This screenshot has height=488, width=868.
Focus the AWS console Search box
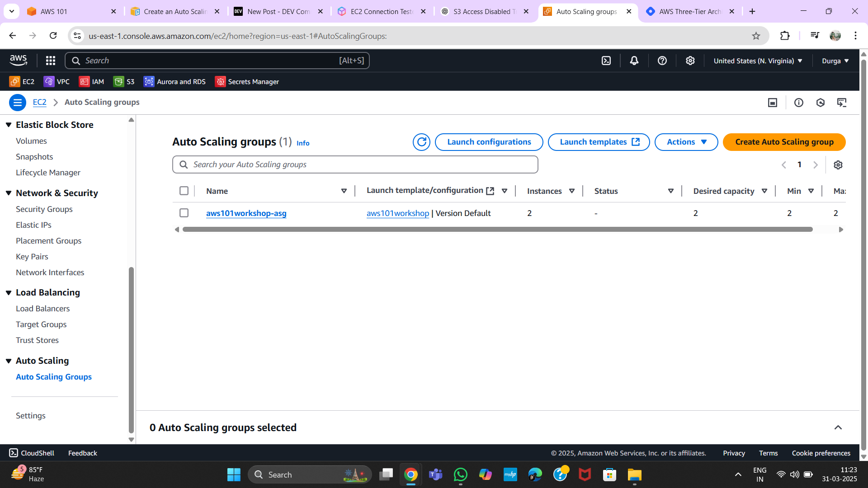click(217, 61)
